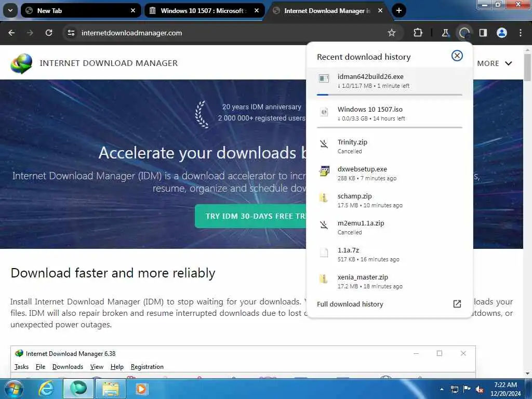The height and width of the screenshot is (399, 532).
Task: Open a new browser tab
Action: tap(399, 10)
